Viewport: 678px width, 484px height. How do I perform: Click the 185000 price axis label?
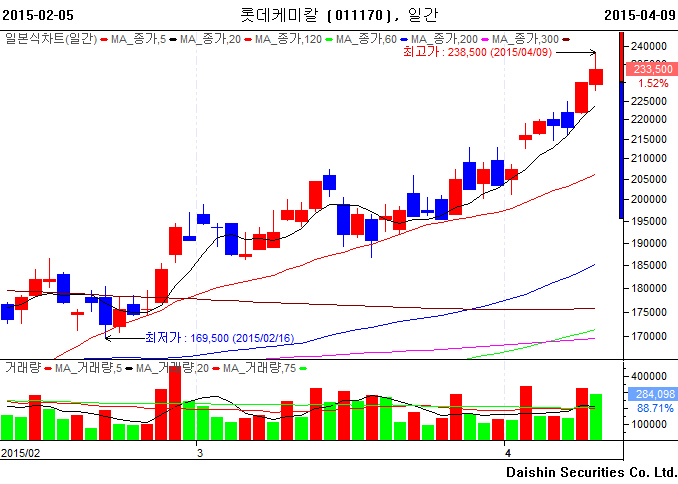click(x=649, y=266)
